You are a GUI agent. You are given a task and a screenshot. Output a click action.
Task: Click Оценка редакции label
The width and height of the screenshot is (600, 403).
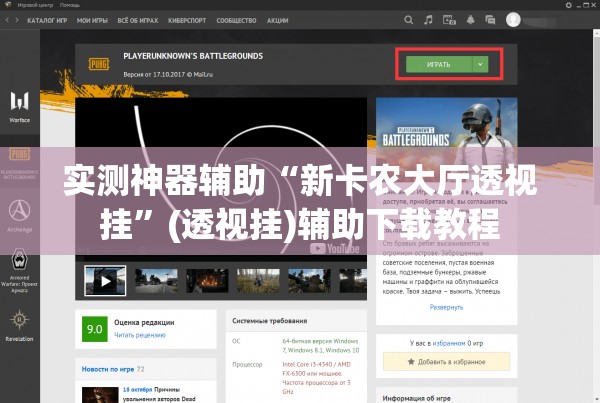[144, 323]
